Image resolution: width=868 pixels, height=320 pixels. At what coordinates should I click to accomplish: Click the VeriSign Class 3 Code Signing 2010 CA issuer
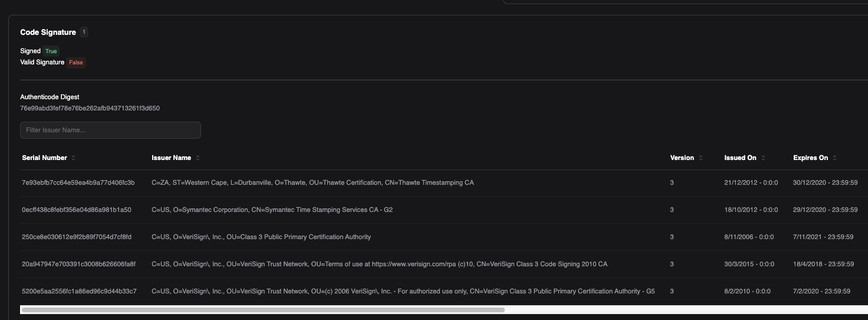(379, 265)
